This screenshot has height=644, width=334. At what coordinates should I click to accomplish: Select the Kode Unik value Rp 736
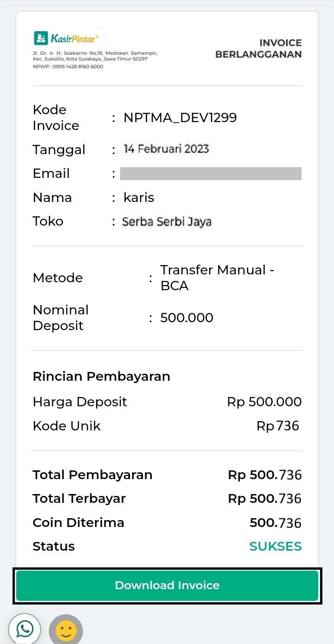(278, 426)
